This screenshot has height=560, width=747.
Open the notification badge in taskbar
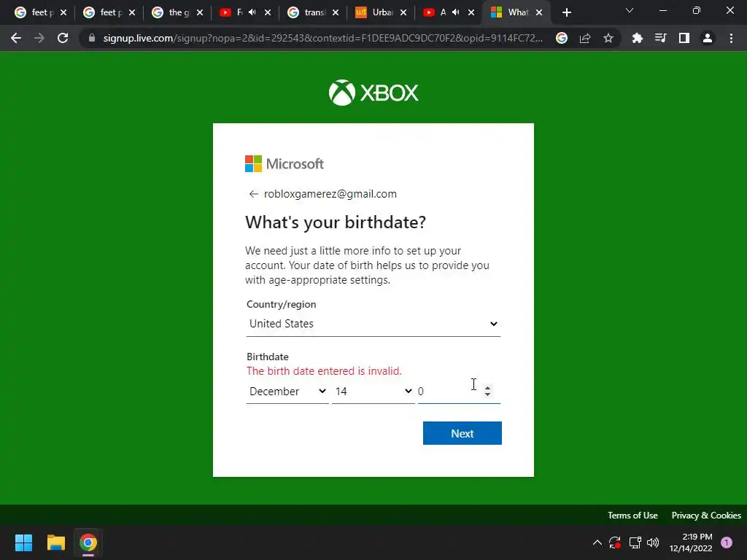coord(727,542)
